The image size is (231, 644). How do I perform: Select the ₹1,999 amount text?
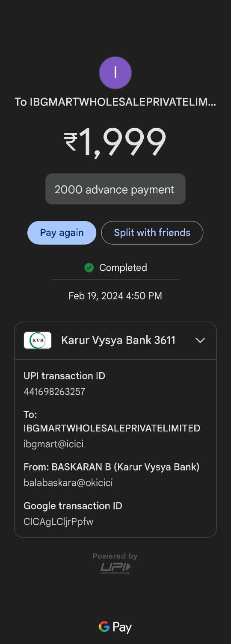click(115, 142)
